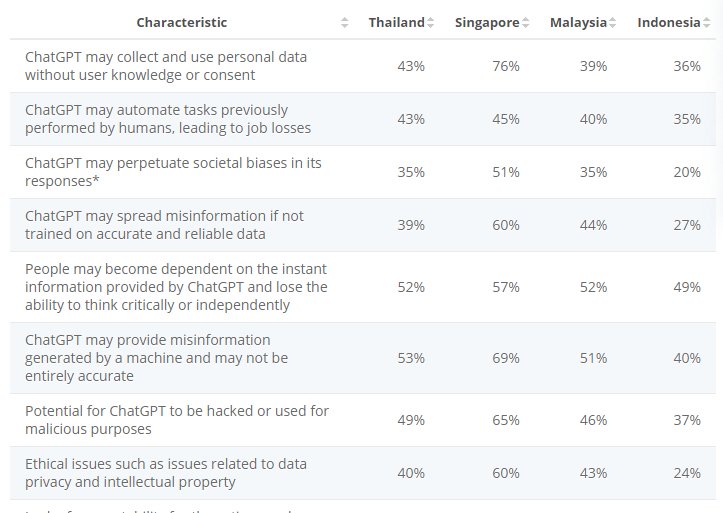
Task: Click the Thailand column header text
Action: coord(396,23)
